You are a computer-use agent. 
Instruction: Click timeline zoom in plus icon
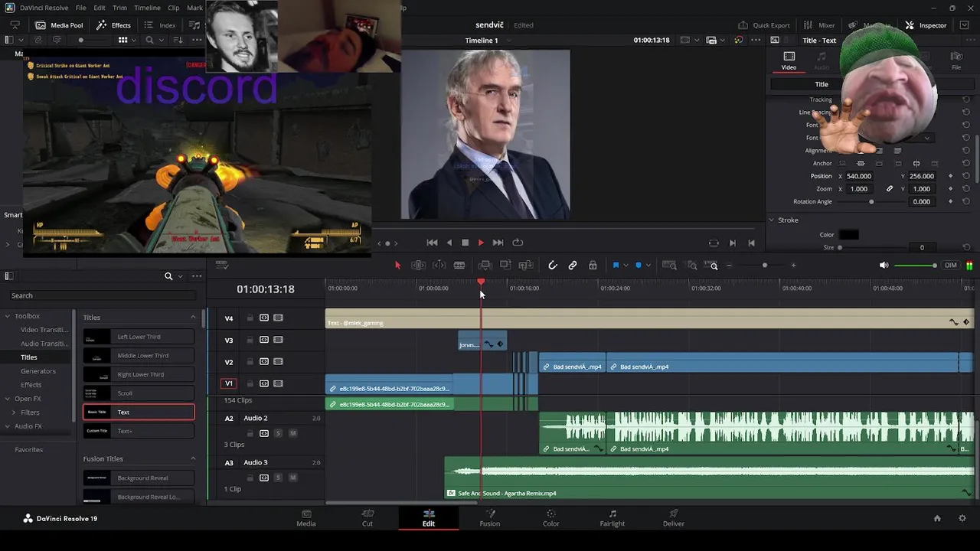[793, 266]
